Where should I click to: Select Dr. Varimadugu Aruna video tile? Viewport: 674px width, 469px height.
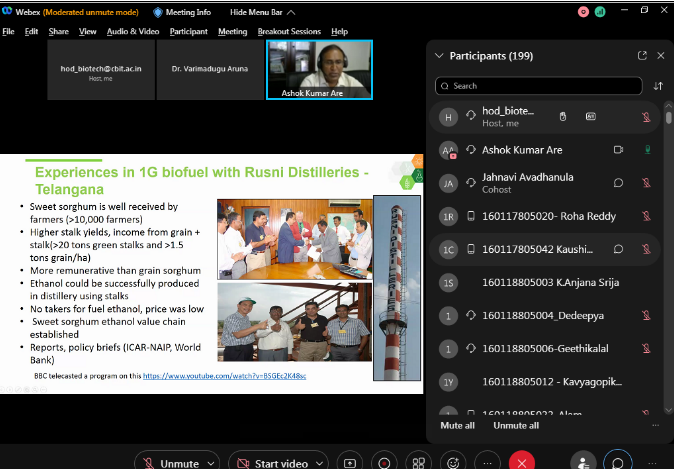coord(210,70)
